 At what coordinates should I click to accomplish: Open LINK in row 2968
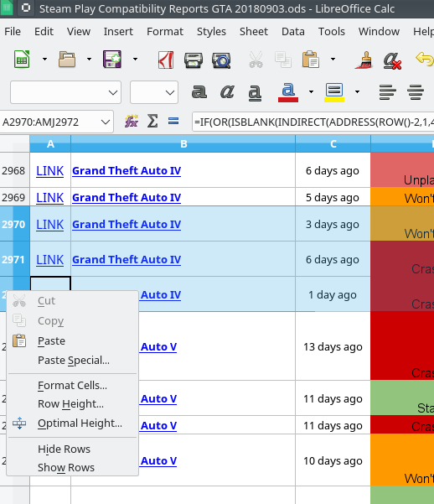pyautogui.click(x=49, y=171)
